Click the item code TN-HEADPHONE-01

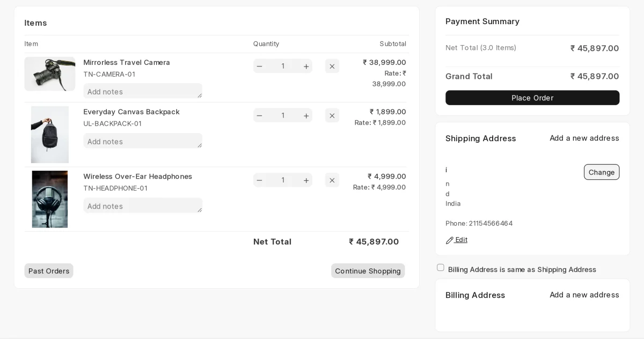(115, 188)
